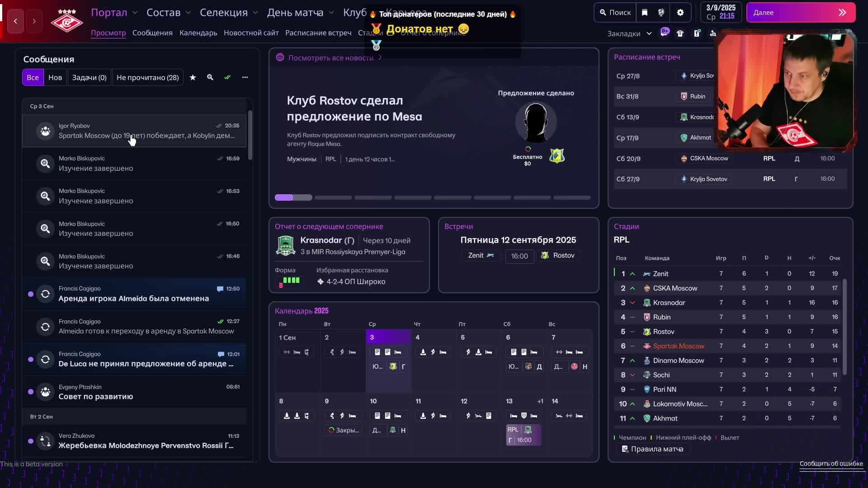Click the globe icon beside search
The height and width of the screenshot is (488, 868).
coord(661,13)
